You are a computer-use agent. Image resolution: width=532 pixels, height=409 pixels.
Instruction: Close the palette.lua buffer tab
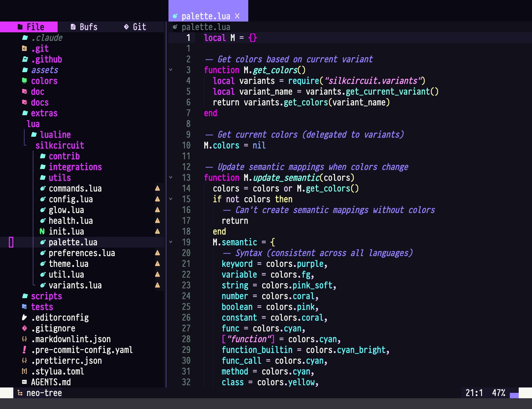tap(237, 16)
